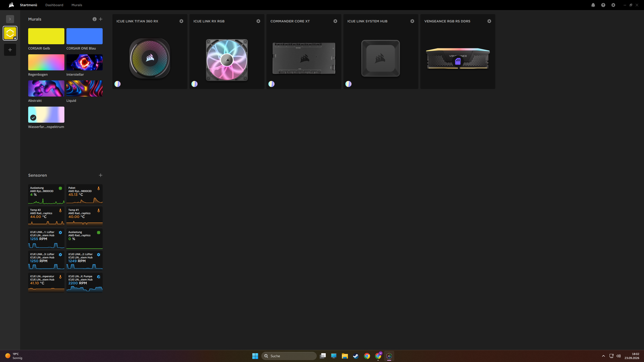Viewport: 644px width, 362px height.
Task: Click lighting badge on ICUE LINK SYSTEM HUB card
Action: [x=348, y=84]
